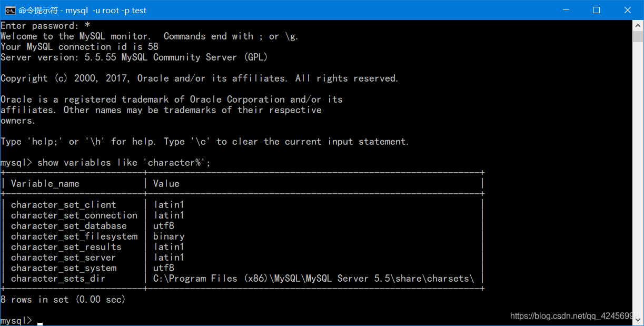The width and height of the screenshot is (644, 326).
Task: Click the Variable_name column header
Action: pos(45,184)
